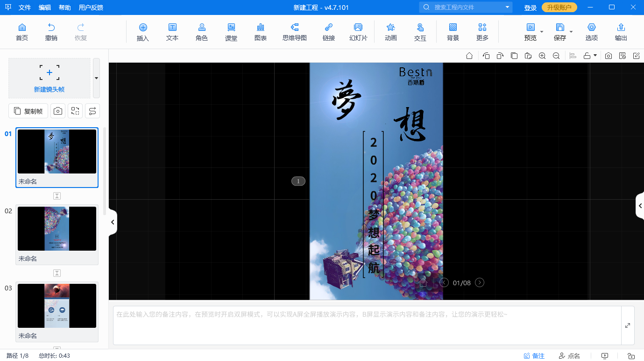The width and height of the screenshot is (644, 361).
Task: Click rotate clockwise icon in canvas toolbar
Action: (500, 56)
